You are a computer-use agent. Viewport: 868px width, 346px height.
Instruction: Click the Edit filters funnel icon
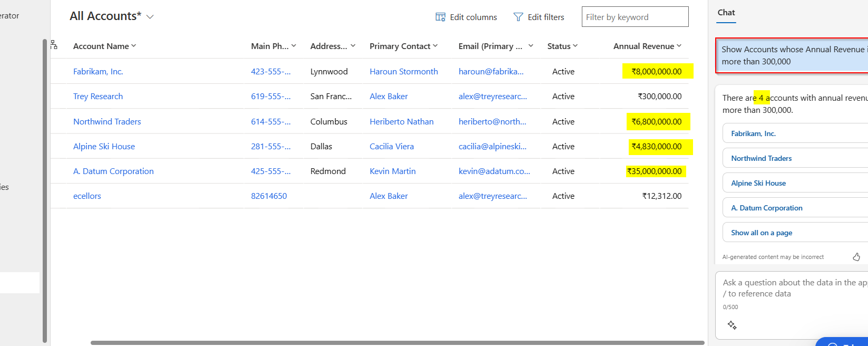(x=518, y=17)
